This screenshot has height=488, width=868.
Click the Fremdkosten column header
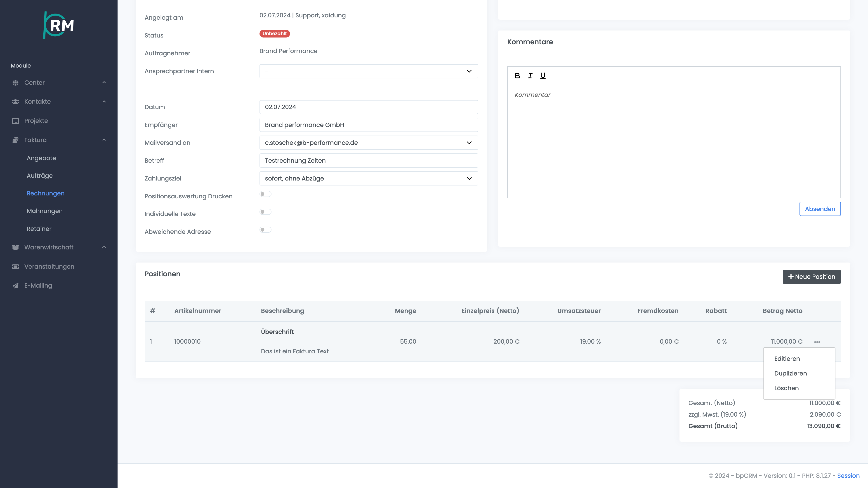point(658,311)
